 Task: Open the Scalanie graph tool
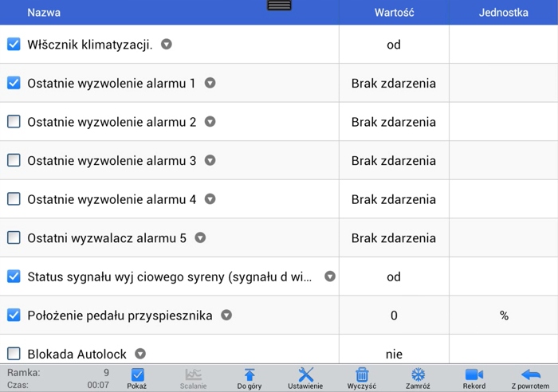193,374
